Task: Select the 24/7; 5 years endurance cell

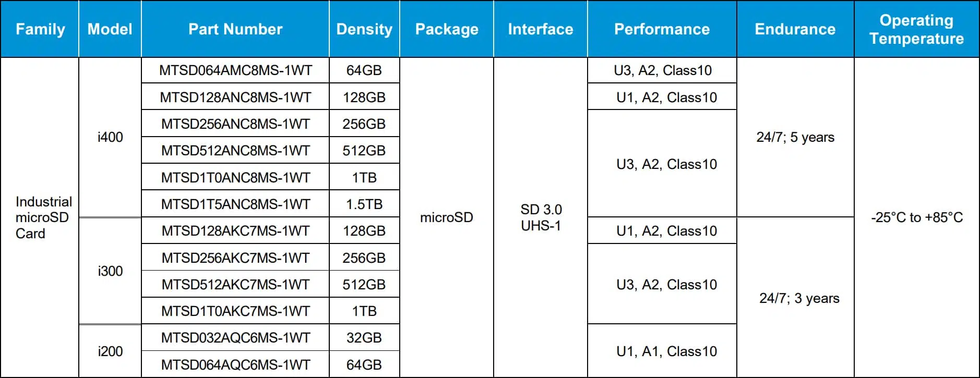Action: pos(795,137)
